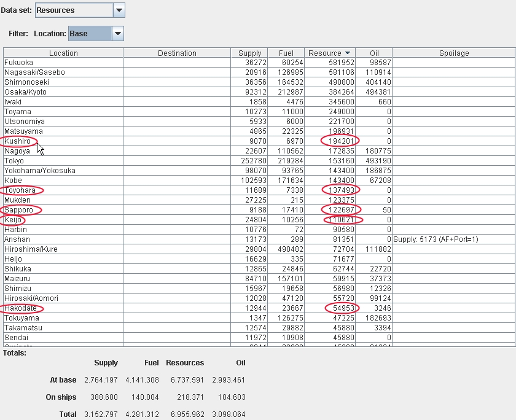Click the Base location filter combo box

96,34
